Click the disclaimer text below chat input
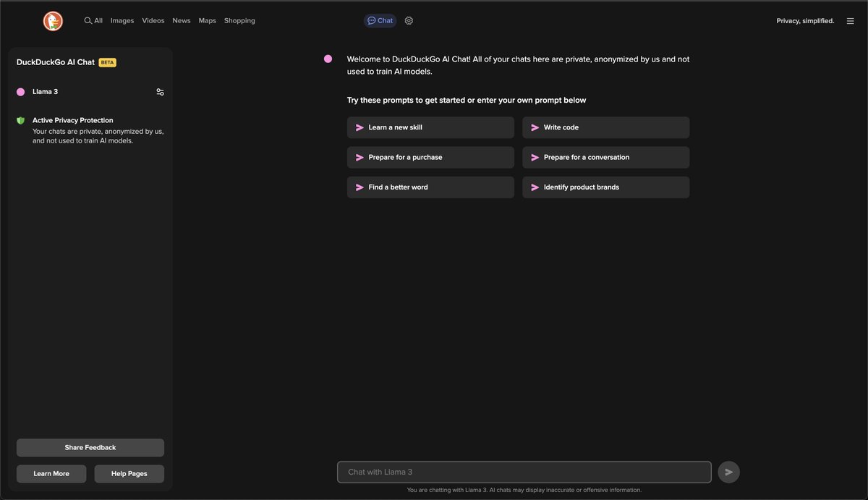This screenshot has width=868, height=500. tap(524, 490)
